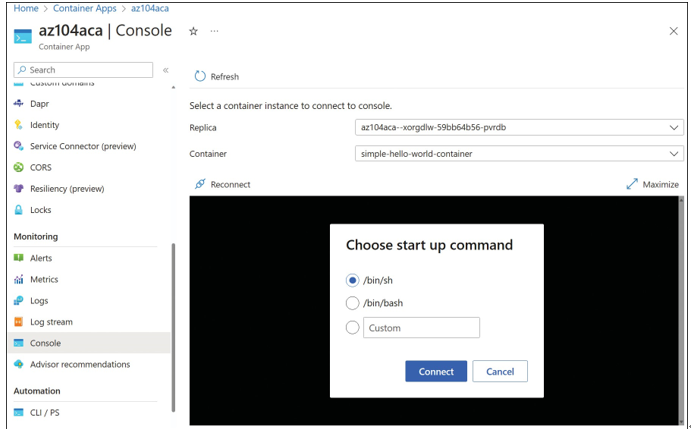Viewport: 691px width, 431px height.
Task: Click the sidebar vertical scrollbar
Action: [x=173, y=327]
